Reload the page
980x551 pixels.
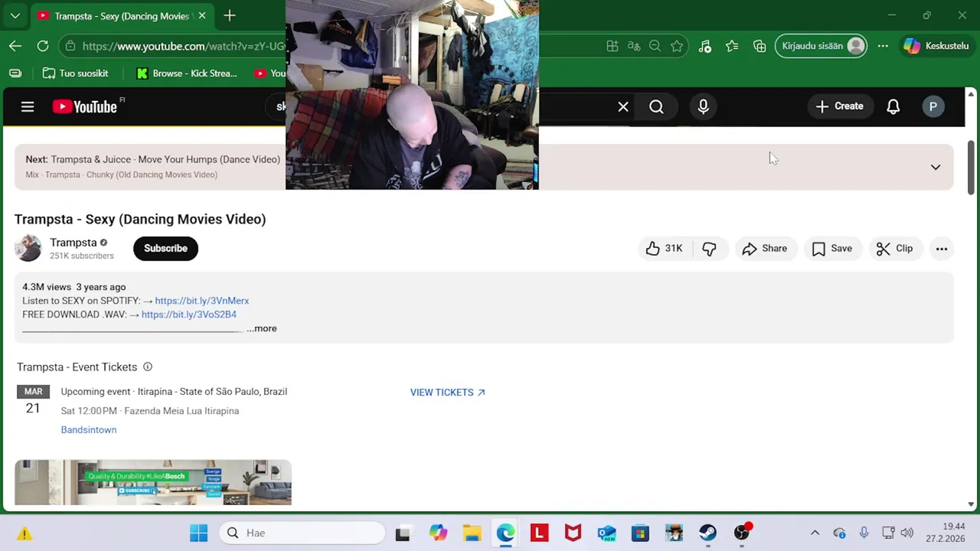click(x=43, y=46)
